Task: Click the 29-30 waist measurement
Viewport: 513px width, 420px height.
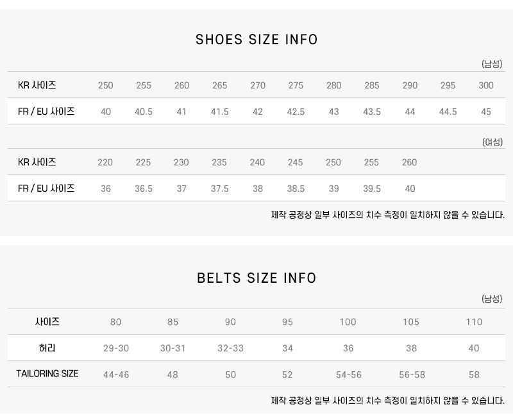Action: [x=116, y=348]
